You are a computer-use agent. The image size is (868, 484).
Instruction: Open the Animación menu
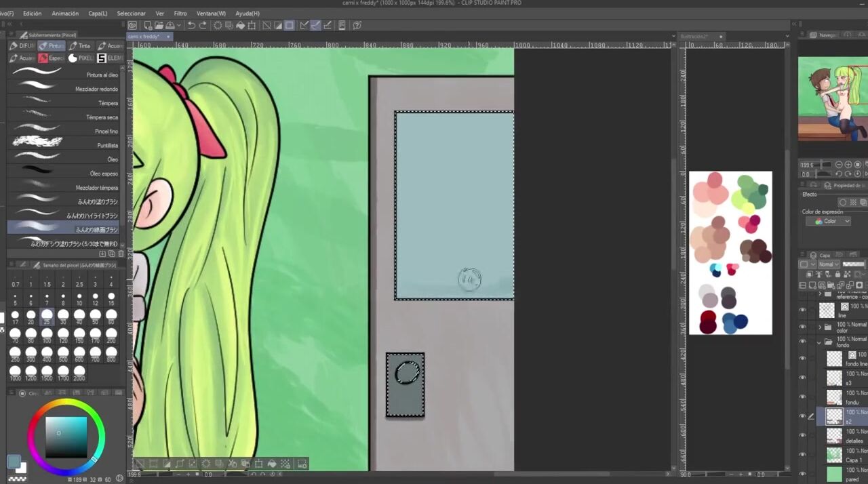coord(65,14)
